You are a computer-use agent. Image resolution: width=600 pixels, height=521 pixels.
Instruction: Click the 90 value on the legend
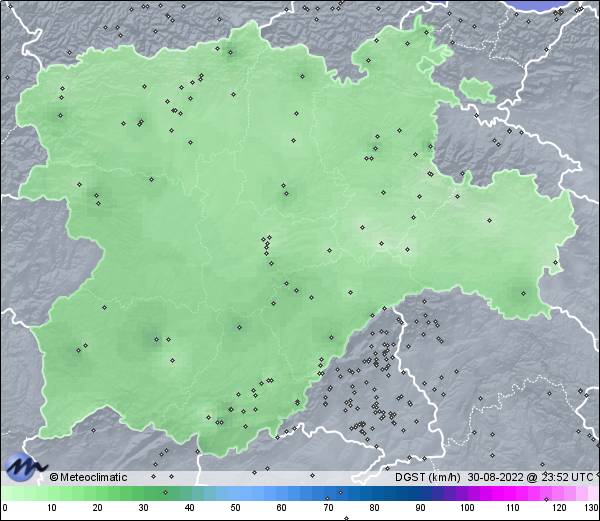coord(420,508)
